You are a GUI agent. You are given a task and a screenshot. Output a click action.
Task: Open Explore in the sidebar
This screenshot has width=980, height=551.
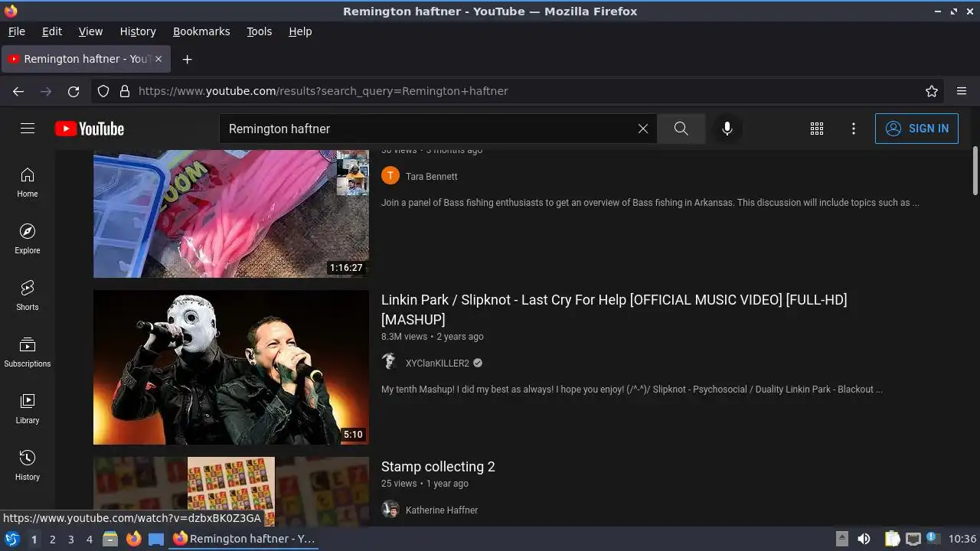pos(28,239)
